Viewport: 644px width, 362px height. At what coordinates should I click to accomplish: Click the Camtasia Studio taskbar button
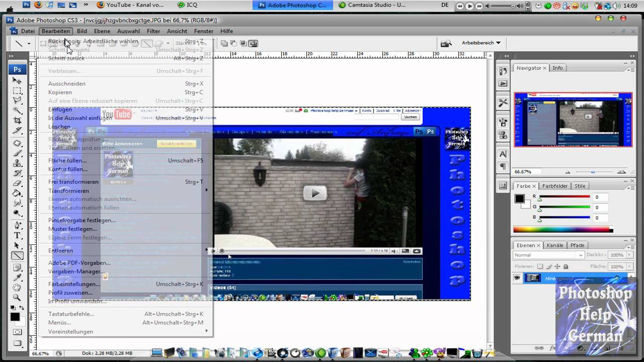pos(373,5)
